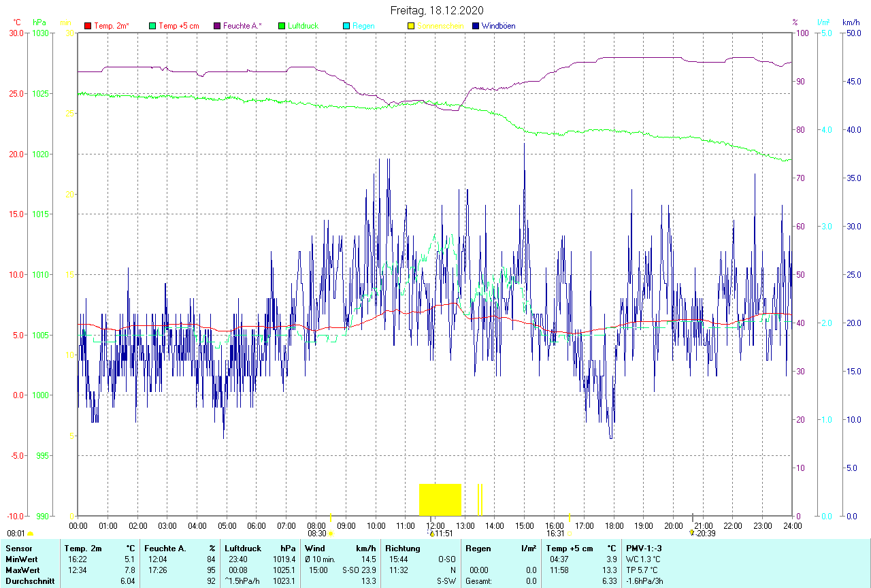Click the Windböen legend label
The height and width of the screenshot is (588, 871).
point(498,26)
